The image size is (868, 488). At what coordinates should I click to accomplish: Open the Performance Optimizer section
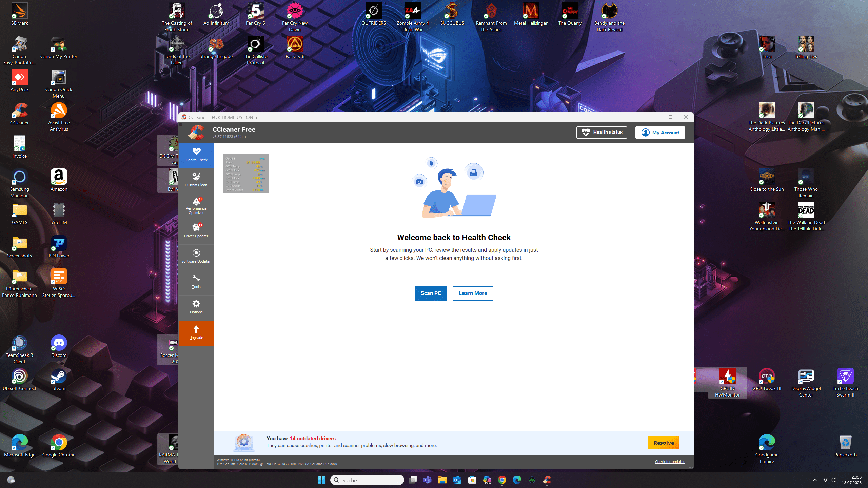tap(196, 206)
